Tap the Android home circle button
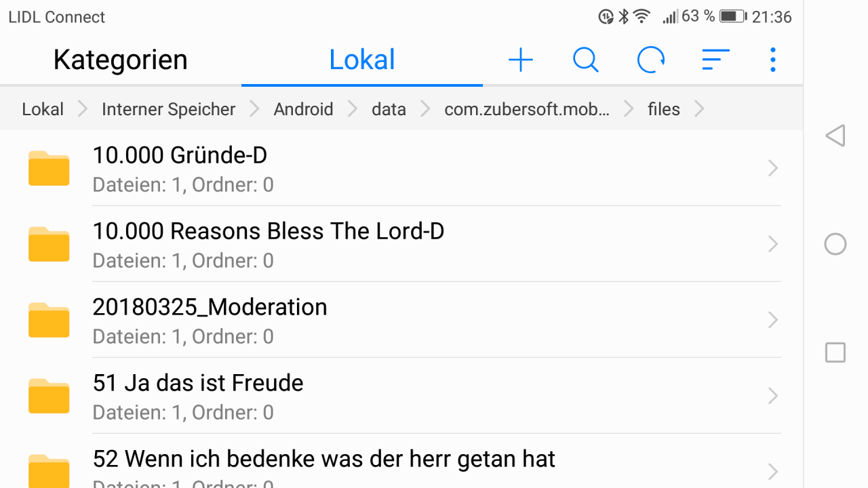The height and width of the screenshot is (488, 868). [x=835, y=244]
